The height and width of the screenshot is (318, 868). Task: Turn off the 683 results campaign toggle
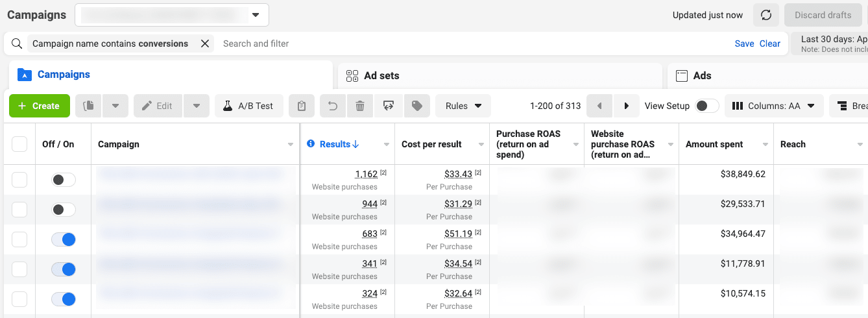pyautogui.click(x=64, y=239)
